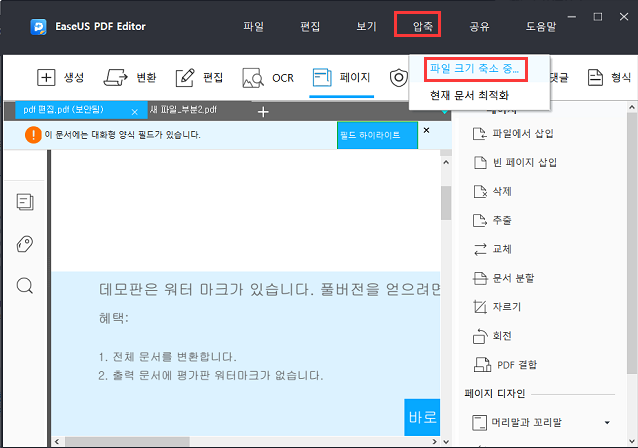Image resolution: width=638 pixels, height=448 pixels.
Task: Click the horizontal scrollbar thumb
Action: click(x=127, y=441)
